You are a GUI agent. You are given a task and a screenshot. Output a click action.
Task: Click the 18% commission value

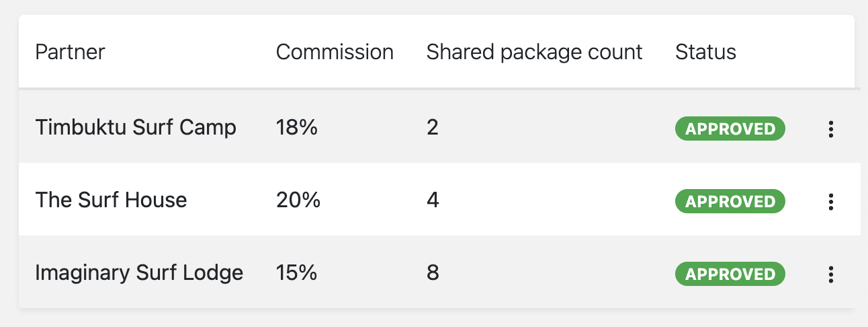(x=296, y=127)
